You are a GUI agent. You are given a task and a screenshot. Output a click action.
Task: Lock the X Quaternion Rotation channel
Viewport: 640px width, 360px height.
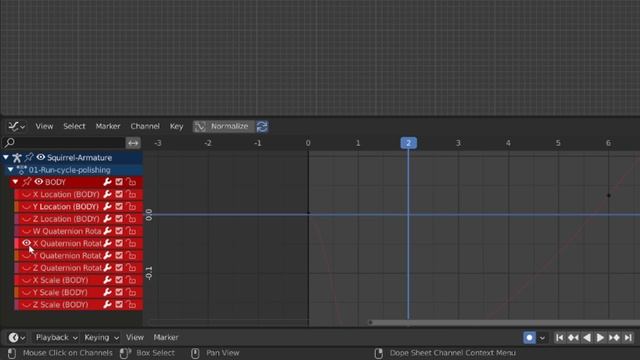point(131,243)
